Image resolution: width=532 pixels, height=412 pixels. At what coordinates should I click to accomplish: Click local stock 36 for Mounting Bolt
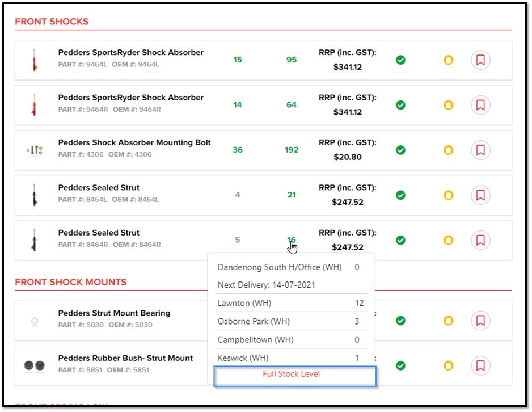click(x=238, y=150)
